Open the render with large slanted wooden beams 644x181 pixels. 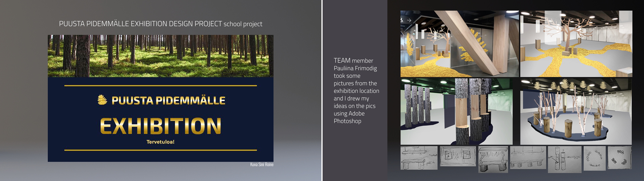tap(459, 44)
